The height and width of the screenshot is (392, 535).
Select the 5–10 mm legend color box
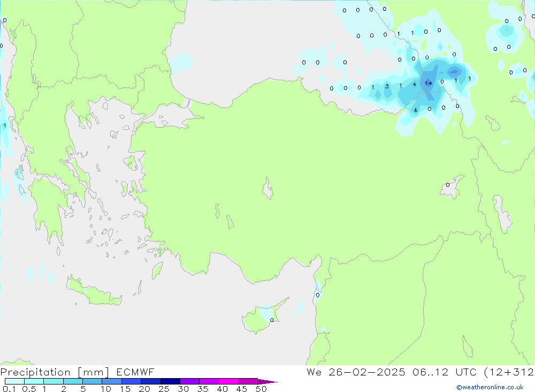(x=93, y=381)
